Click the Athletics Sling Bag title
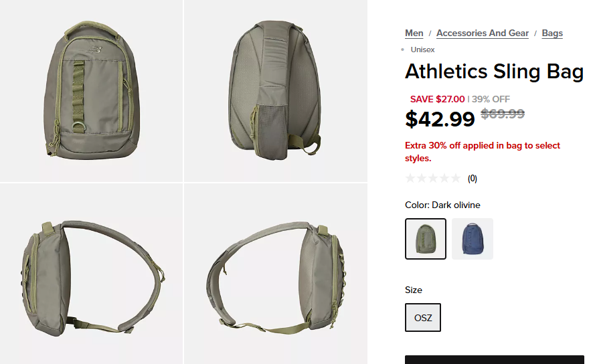This screenshot has width=591, height=364. click(x=494, y=71)
